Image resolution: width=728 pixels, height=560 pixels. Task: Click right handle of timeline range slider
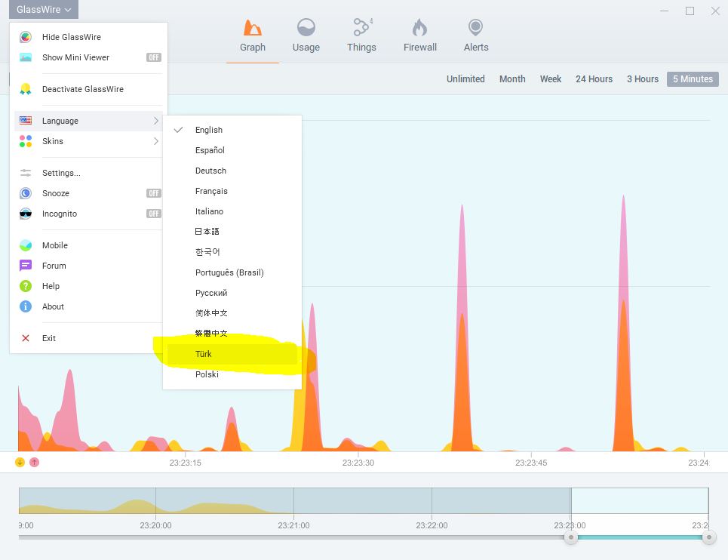(x=708, y=537)
